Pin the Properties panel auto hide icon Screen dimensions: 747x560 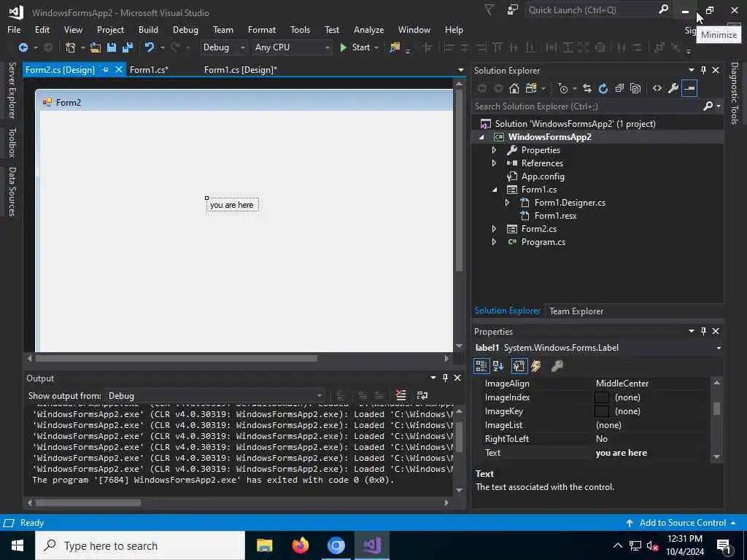coord(703,331)
